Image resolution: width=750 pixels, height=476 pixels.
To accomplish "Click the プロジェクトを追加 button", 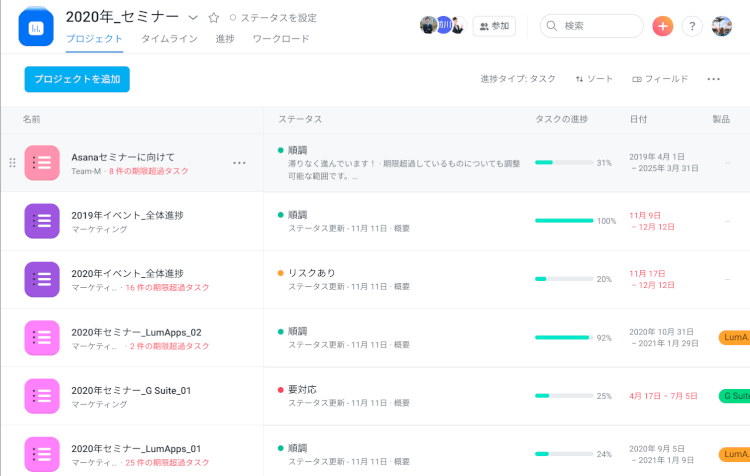I will 77,79.
